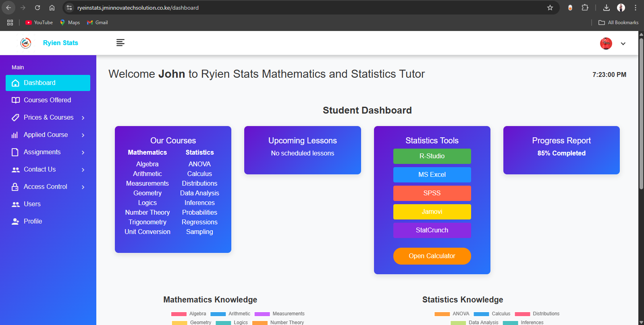Select Contact Us in the sidebar
Screen dimensions: 644x325
pyautogui.click(x=39, y=170)
